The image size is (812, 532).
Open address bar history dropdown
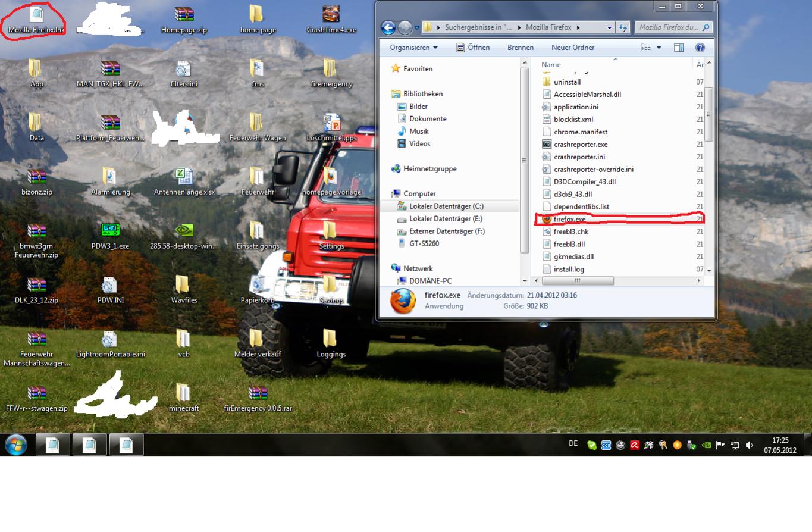coord(609,27)
